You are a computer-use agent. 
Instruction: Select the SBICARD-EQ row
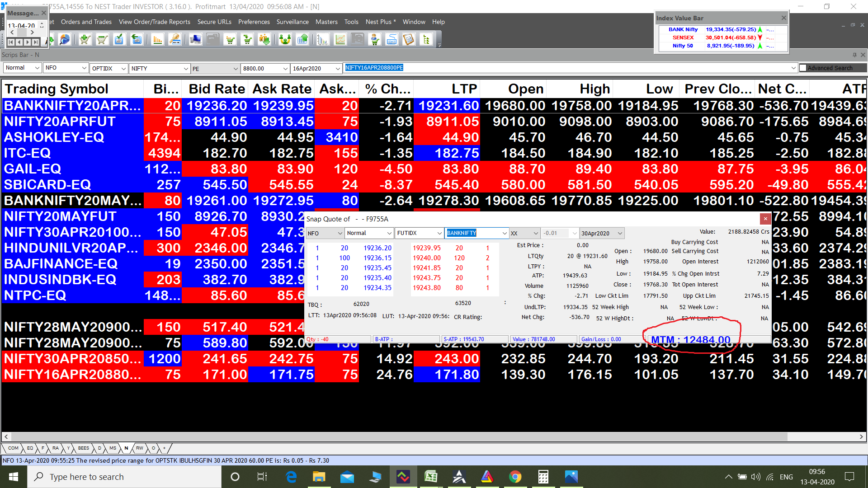click(x=434, y=185)
